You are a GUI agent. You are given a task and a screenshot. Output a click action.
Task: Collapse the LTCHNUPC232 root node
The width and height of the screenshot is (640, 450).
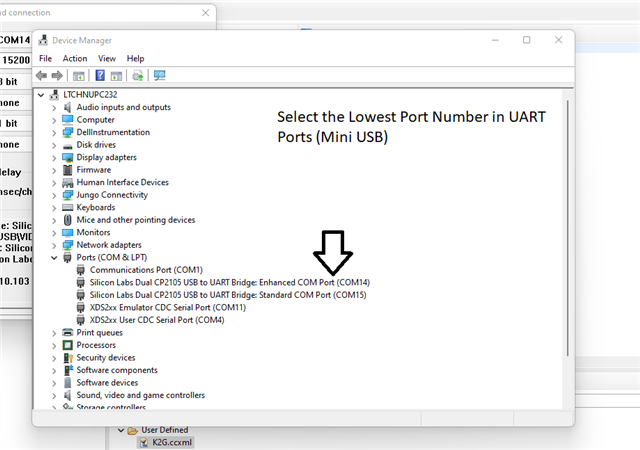pyautogui.click(x=41, y=95)
